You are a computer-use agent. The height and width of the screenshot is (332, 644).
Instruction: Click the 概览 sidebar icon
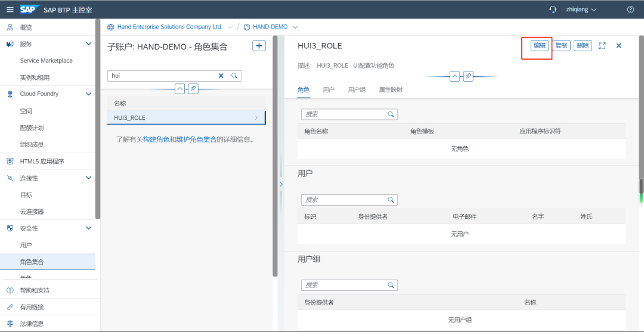coord(10,27)
